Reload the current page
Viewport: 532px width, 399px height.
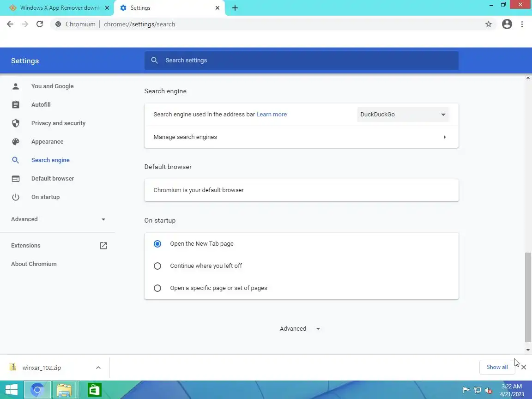tap(40, 24)
